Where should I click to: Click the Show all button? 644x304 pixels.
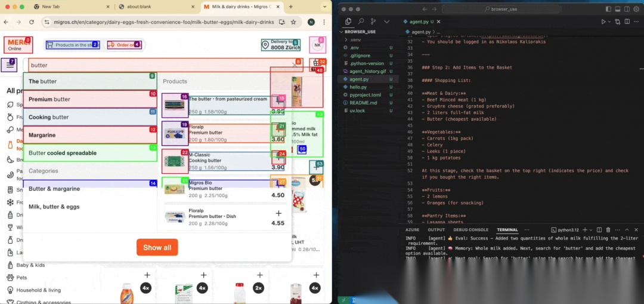click(x=157, y=247)
